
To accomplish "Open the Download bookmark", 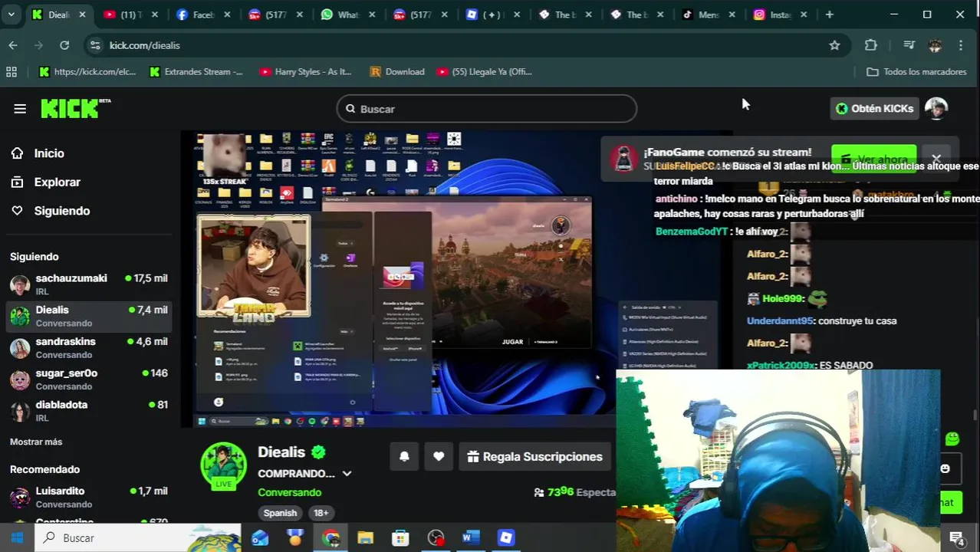I will 397,71.
